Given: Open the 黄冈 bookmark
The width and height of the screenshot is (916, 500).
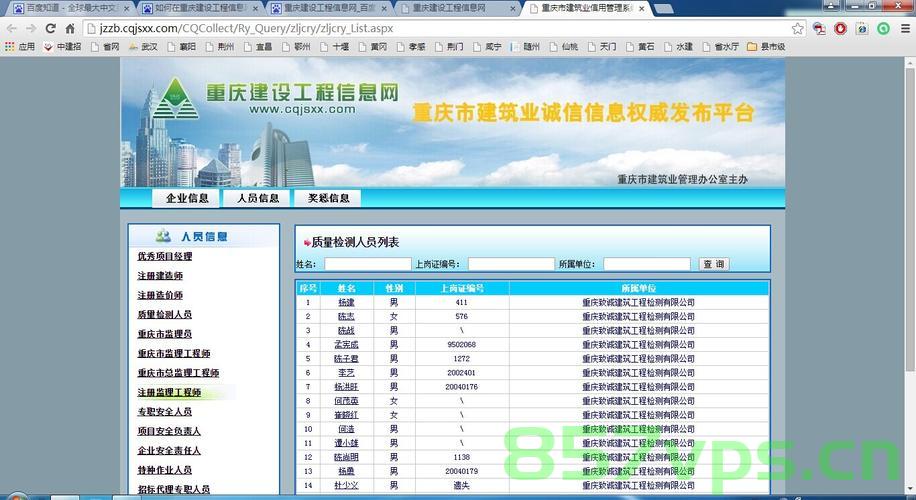Looking at the screenshot, I should click(x=373, y=47).
